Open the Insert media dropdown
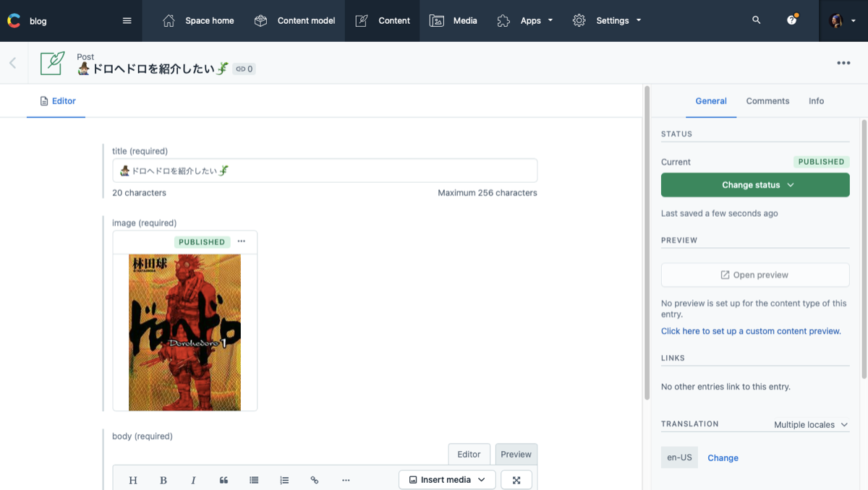The width and height of the screenshot is (868, 490). coord(447,480)
